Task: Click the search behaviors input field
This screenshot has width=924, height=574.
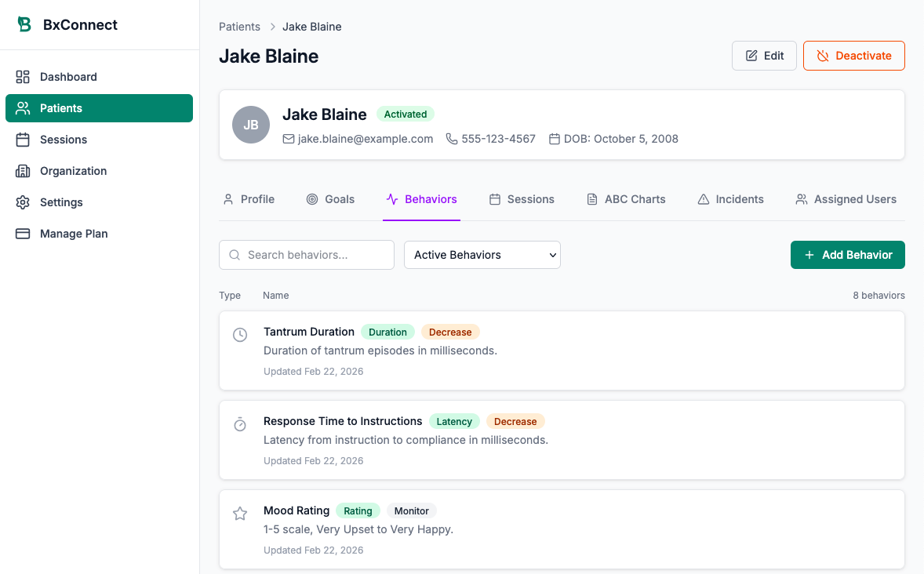Action: 306,255
